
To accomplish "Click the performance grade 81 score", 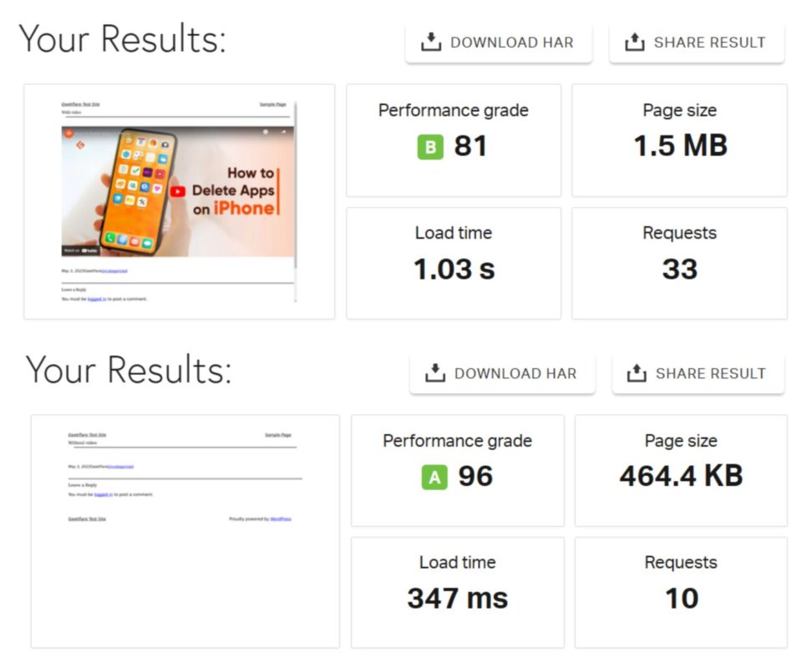I will [470, 146].
